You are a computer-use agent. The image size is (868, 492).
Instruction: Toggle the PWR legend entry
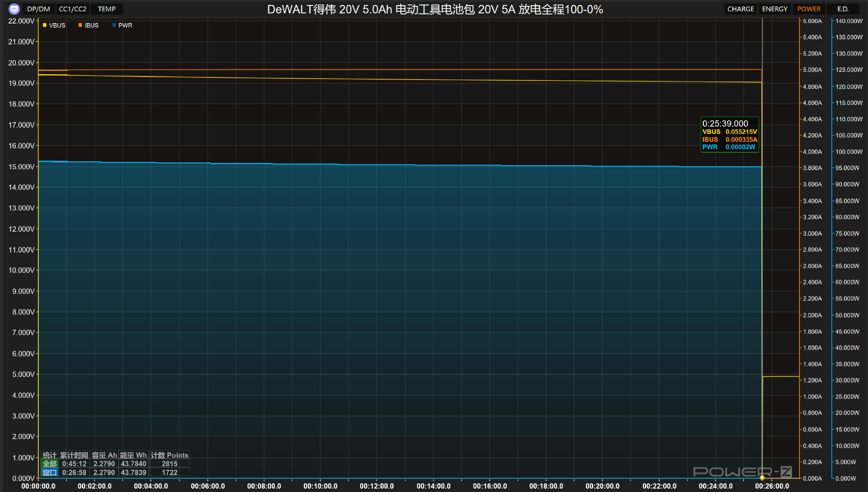click(122, 25)
